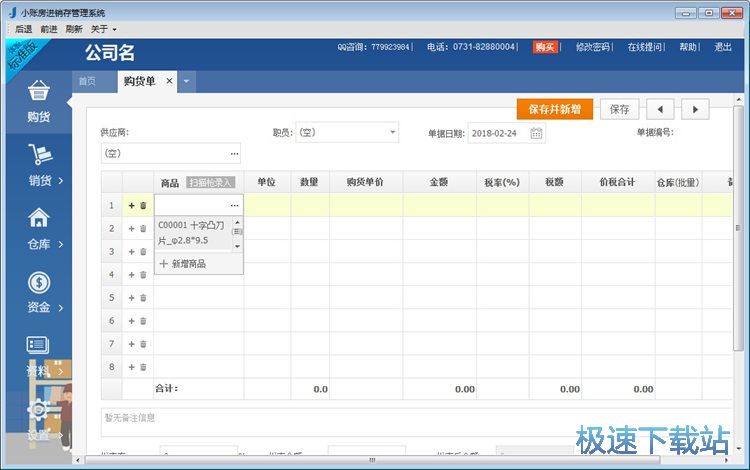The image size is (750, 470).
Task: Click the delete icon in row 5
Action: [143, 297]
